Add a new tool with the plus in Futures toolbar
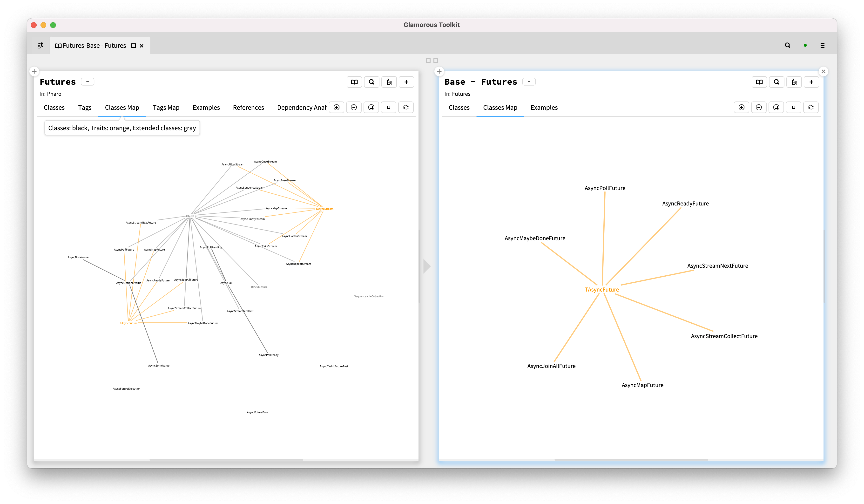This screenshot has height=504, width=864. [406, 82]
